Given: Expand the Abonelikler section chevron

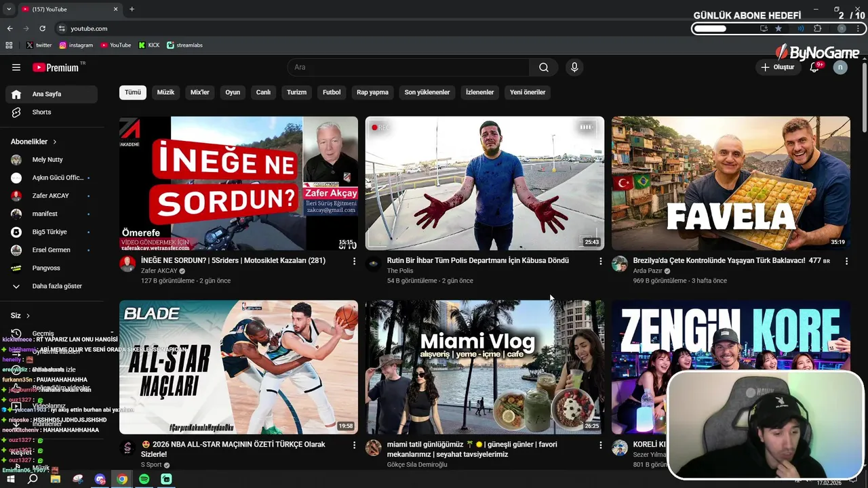Looking at the screenshot, I should (54, 142).
